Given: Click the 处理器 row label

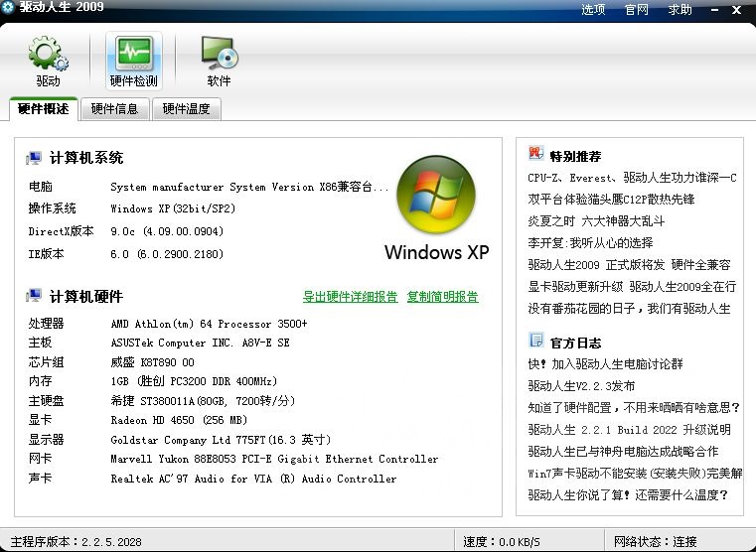Looking at the screenshot, I should 46,324.
